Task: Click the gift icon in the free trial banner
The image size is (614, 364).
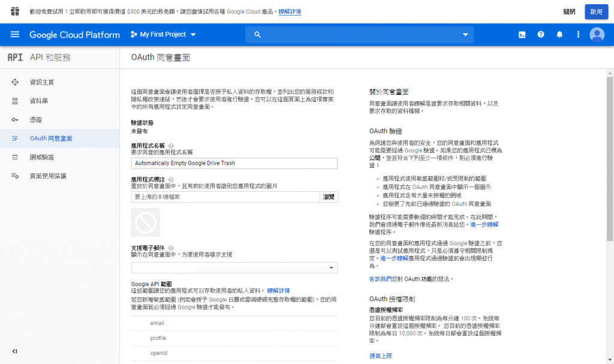Action: point(15,11)
